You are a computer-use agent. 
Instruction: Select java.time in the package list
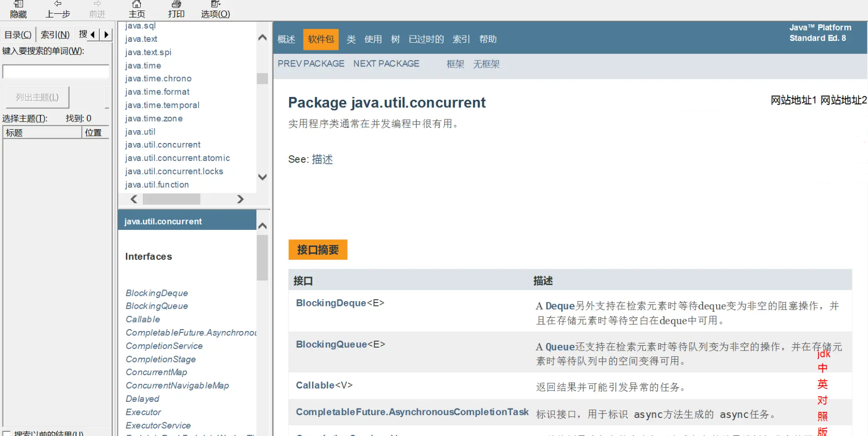pyautogui.click(x=143, y=66)
